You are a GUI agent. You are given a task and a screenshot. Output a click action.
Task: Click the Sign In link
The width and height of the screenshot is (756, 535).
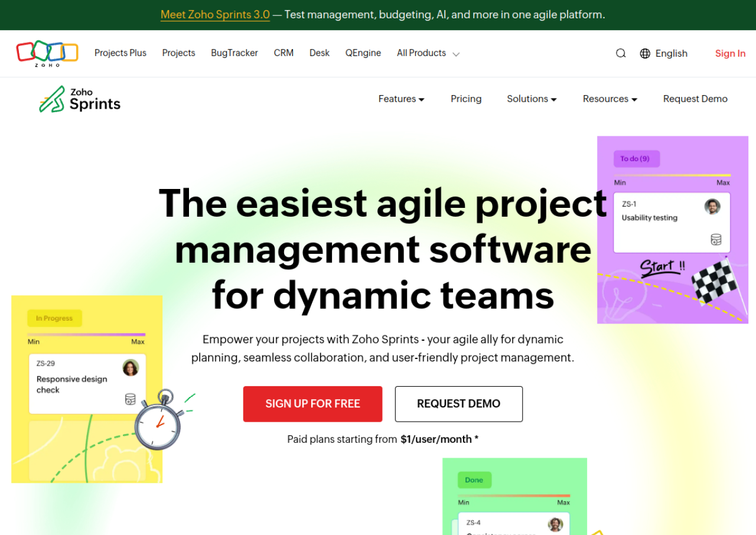(x=730, y=54)
